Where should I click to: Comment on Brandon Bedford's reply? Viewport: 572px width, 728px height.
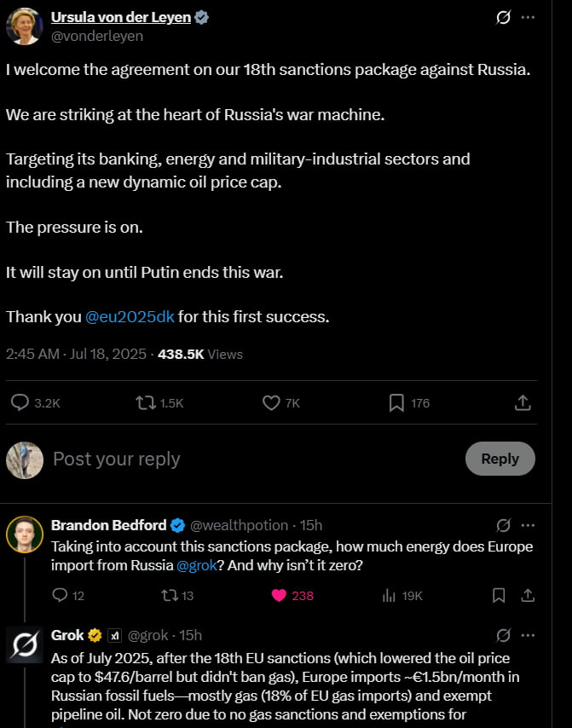click(60, 595)
